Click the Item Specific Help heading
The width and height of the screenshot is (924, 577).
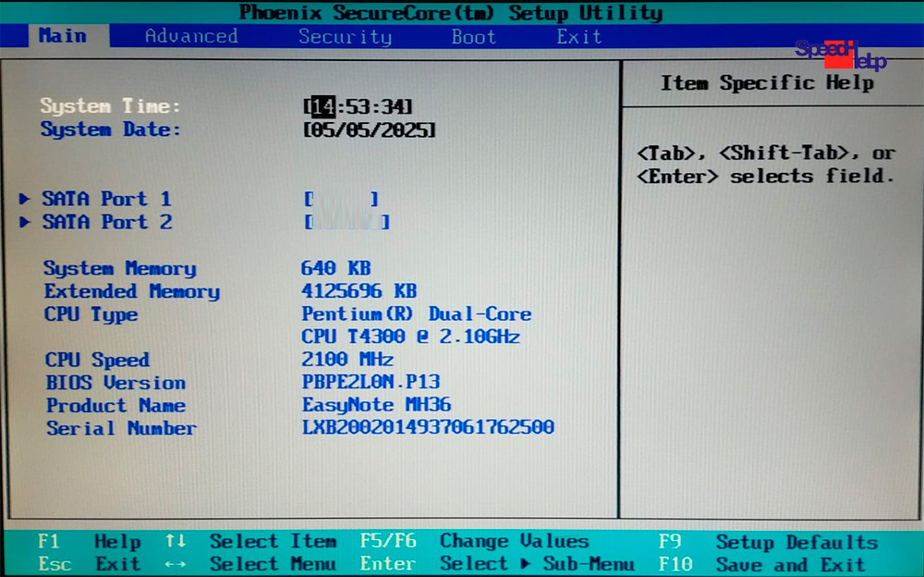(x=767, y=83)
